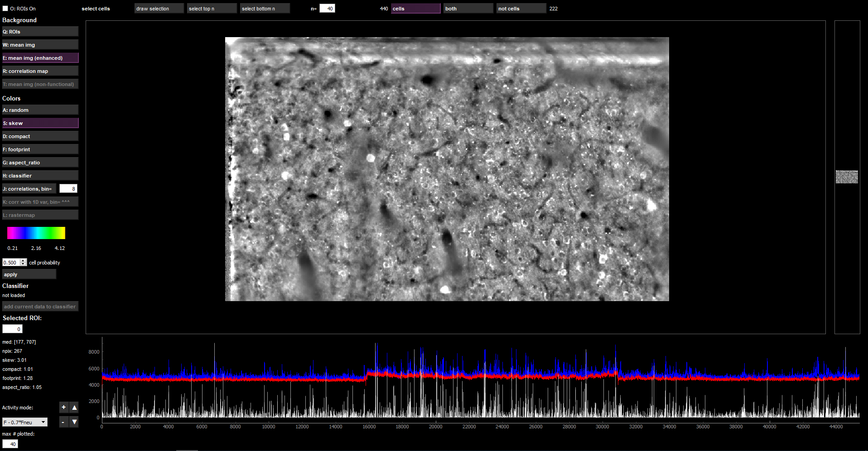
Task: Color ROIs by "D: compact"
Action: [x=40, y=136]
